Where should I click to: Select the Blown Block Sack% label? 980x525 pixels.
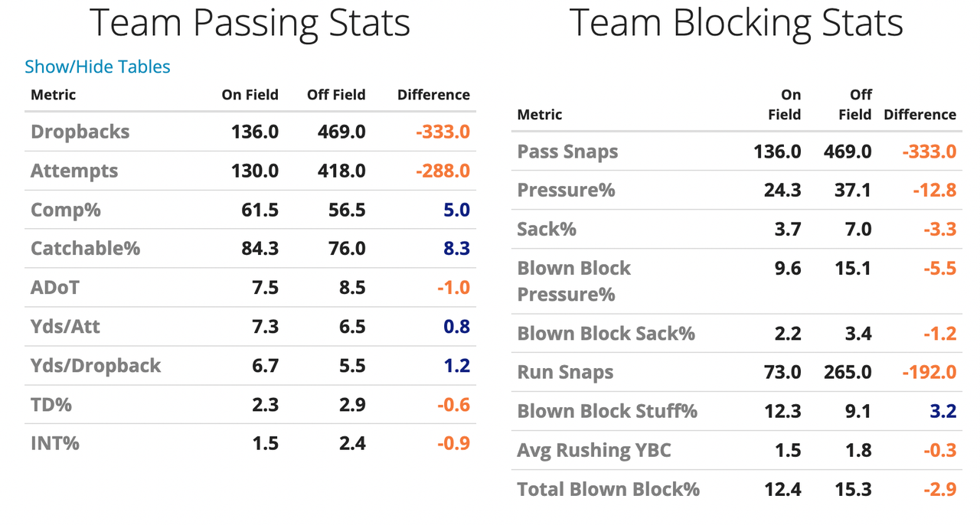606,334
